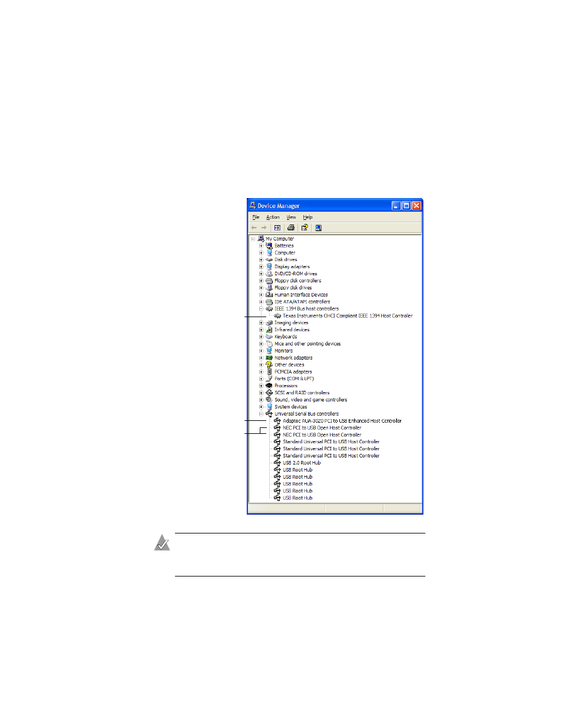This screenshot has width=562, height=728.
Task: Click the Sound, video and game controllers icon
Action: pos(269,400)
